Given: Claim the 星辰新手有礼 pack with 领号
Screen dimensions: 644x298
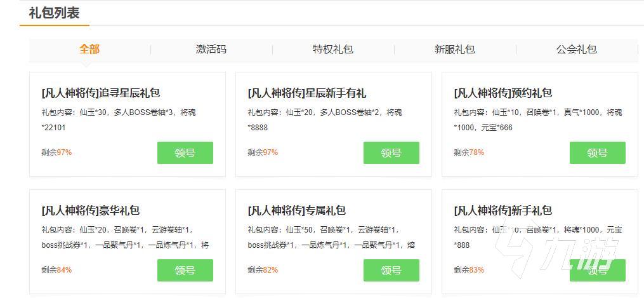Looking at the screenshot, I should 391,153.
